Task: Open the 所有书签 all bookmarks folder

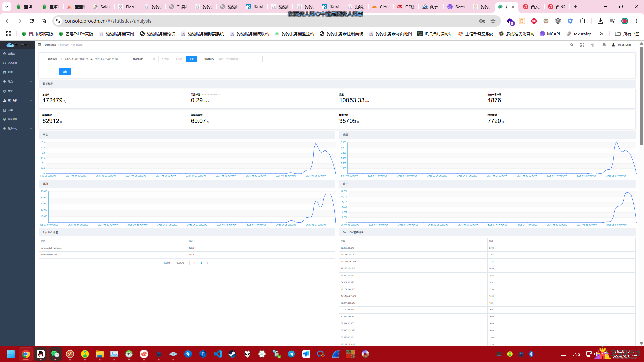Action: tap(627, 34)
